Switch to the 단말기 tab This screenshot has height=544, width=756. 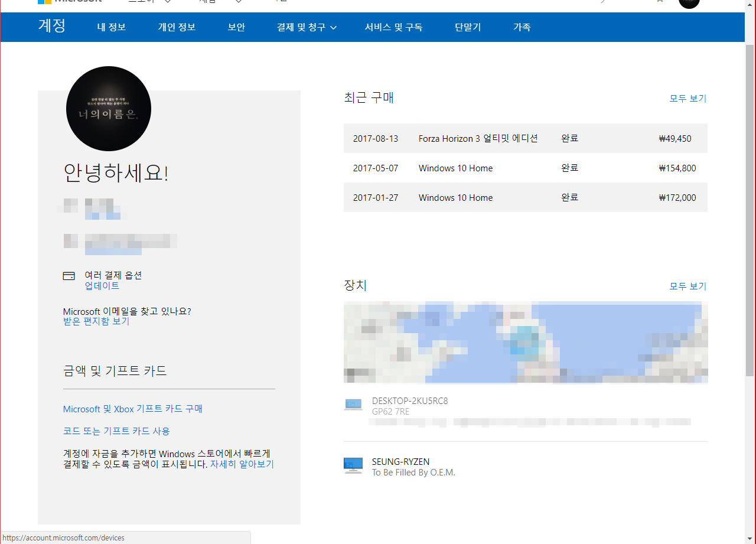(x=468, y=27)
